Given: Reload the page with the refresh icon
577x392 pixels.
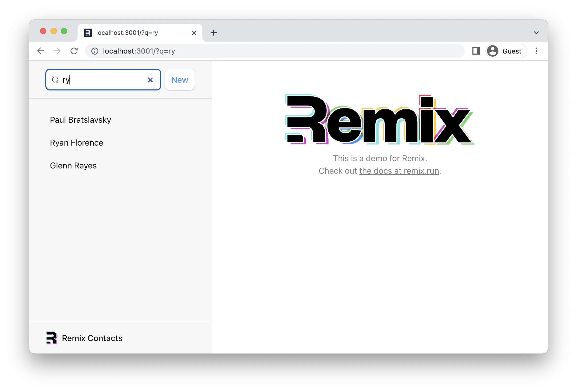Looking at the screenshot, I should click(74, 51).
